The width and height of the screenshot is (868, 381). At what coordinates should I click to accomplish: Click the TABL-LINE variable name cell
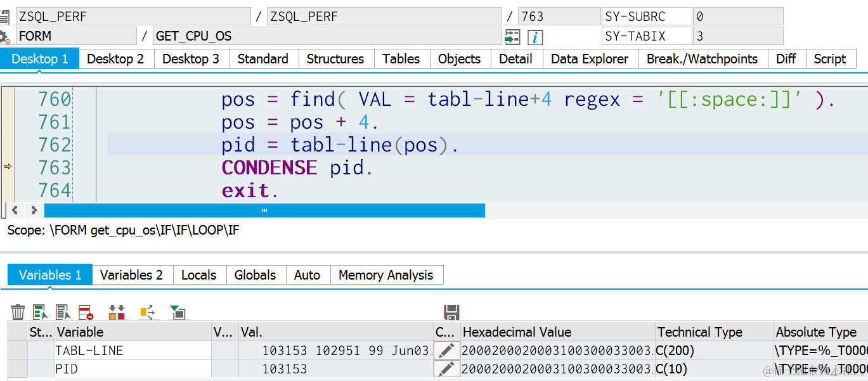coord(133,351)
